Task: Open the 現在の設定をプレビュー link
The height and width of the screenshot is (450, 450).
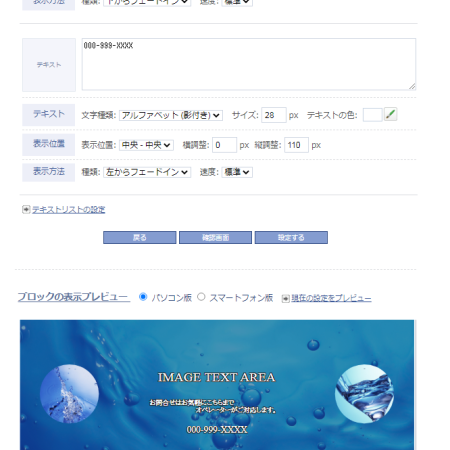Action: [331, 298]
